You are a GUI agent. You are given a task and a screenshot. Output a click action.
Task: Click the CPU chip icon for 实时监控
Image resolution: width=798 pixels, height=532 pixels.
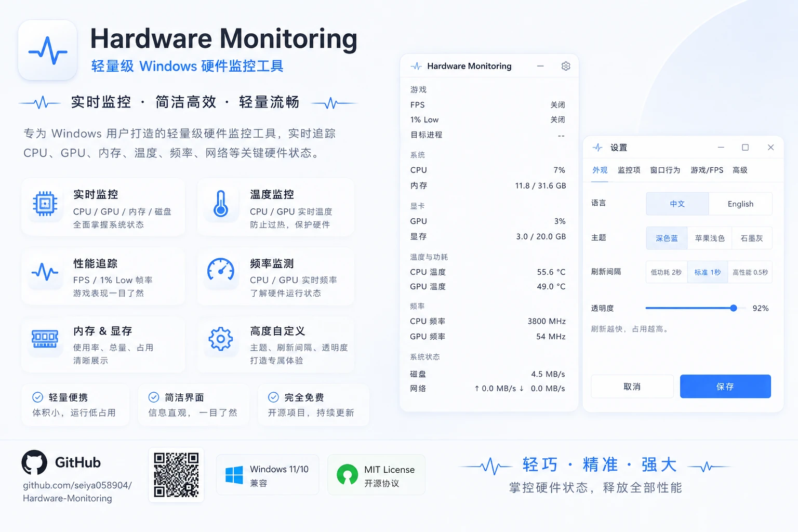point(45,204)
